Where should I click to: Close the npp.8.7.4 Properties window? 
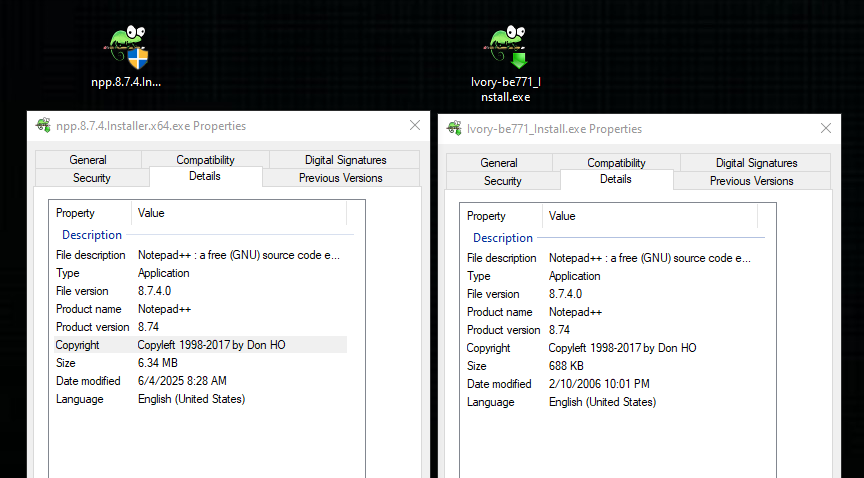[415, 126]
